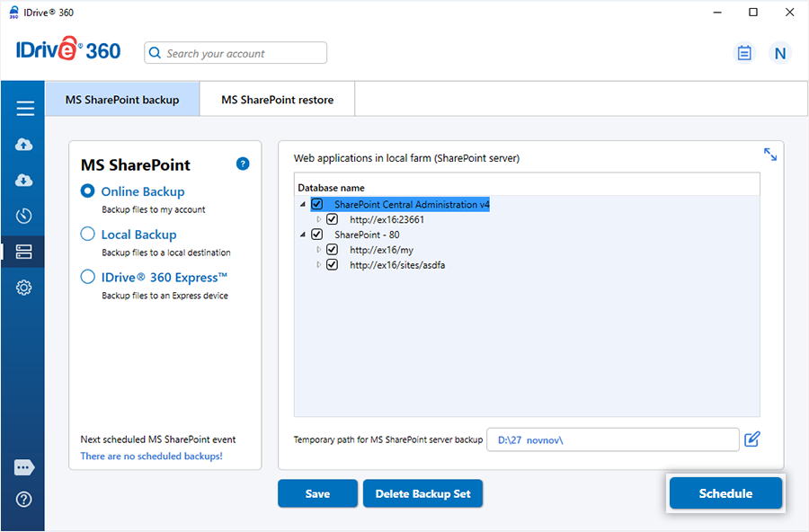Screen dimensions: 809x532
Task: Uncheck SharePoint Central Administration v4 checkbox
Action: point(317,205)
